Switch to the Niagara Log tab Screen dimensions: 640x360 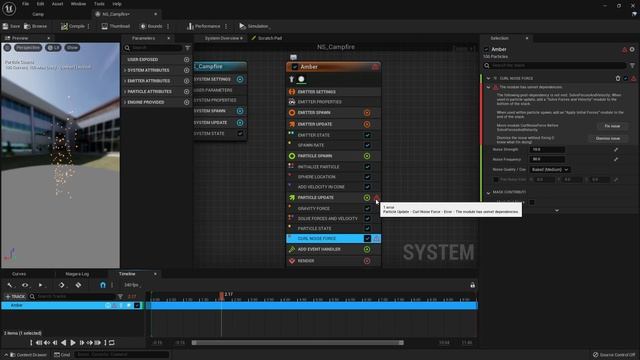(x=77, y=274)
